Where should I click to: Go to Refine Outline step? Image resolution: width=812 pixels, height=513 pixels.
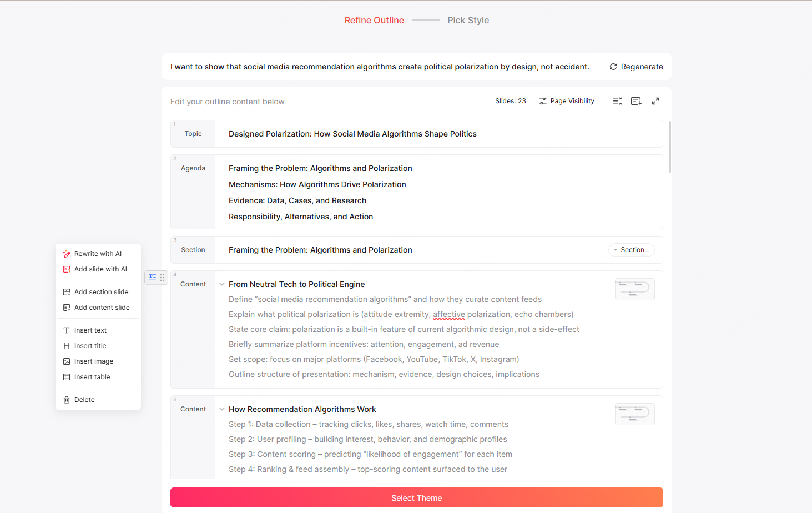(374, 20)
